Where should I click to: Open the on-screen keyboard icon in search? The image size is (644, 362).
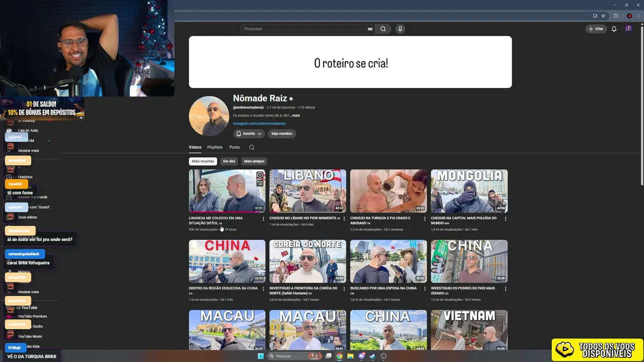(370, 29)
